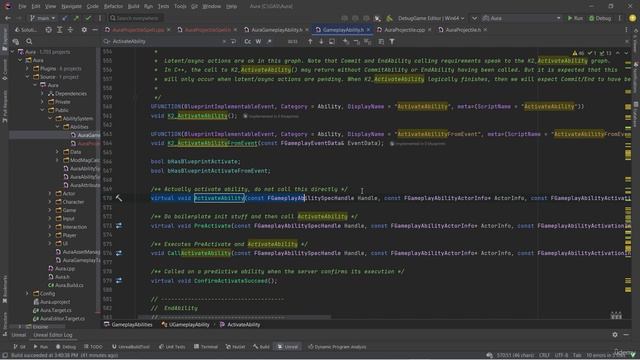The height and width of the screenshot is (360, 640).
Task: Open Dynamic Program Analysis window
Action: [x=337, y=347]
